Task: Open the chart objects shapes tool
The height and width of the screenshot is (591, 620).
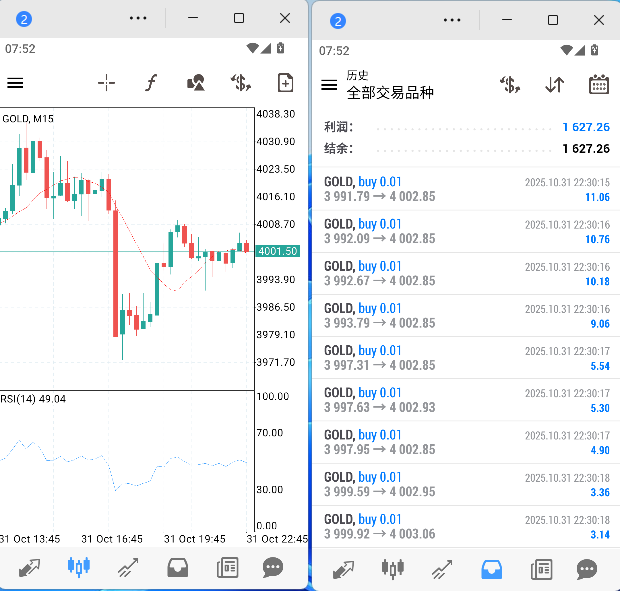Action: (x=197, y=83)
